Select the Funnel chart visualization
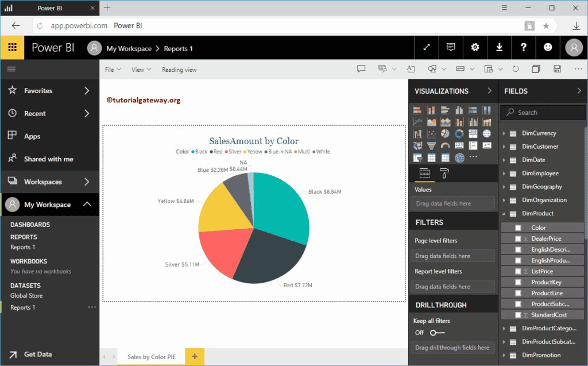The width and height of the screenshot is (588, 366). [x=431, y=145]
